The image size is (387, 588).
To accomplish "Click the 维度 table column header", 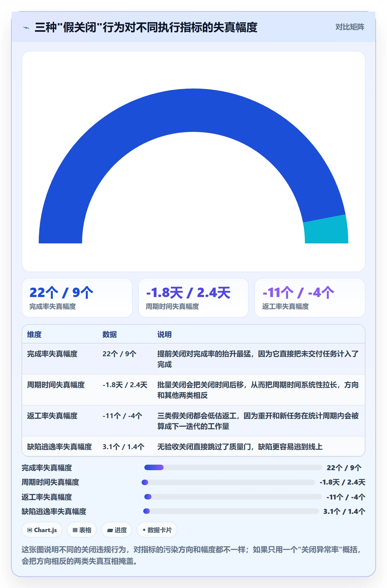I will pos(34,334).
